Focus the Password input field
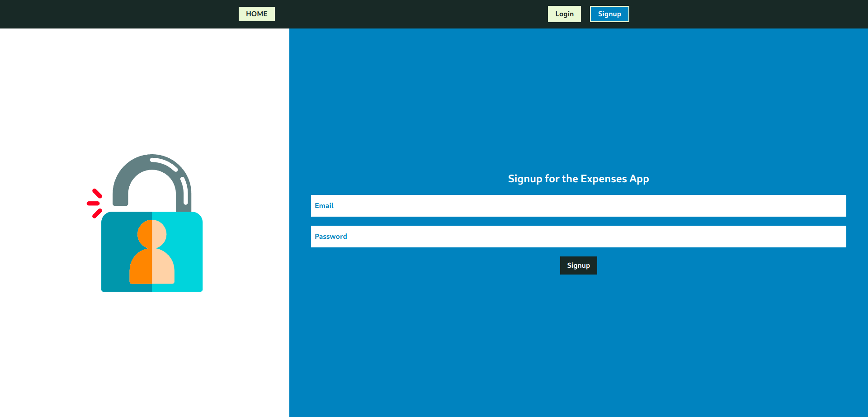This screenshot has width=868, height=417. pos(578,237)
